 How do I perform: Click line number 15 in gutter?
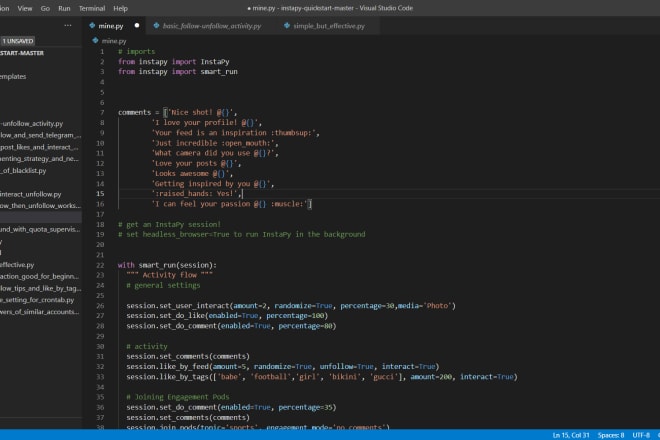pos(100,194)
